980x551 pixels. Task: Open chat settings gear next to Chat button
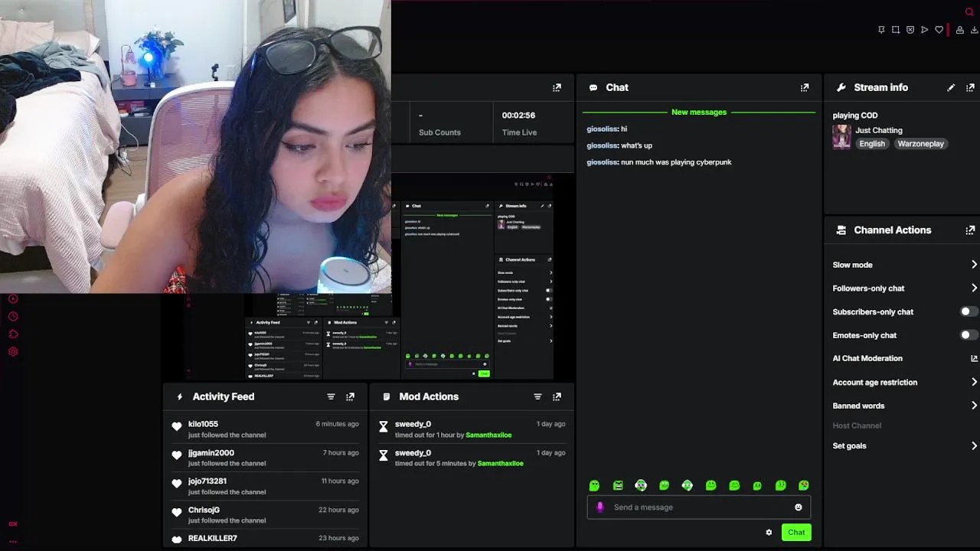769,533
